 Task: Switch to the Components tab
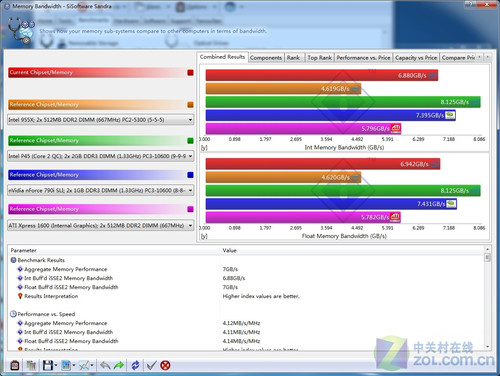(266, 58)
